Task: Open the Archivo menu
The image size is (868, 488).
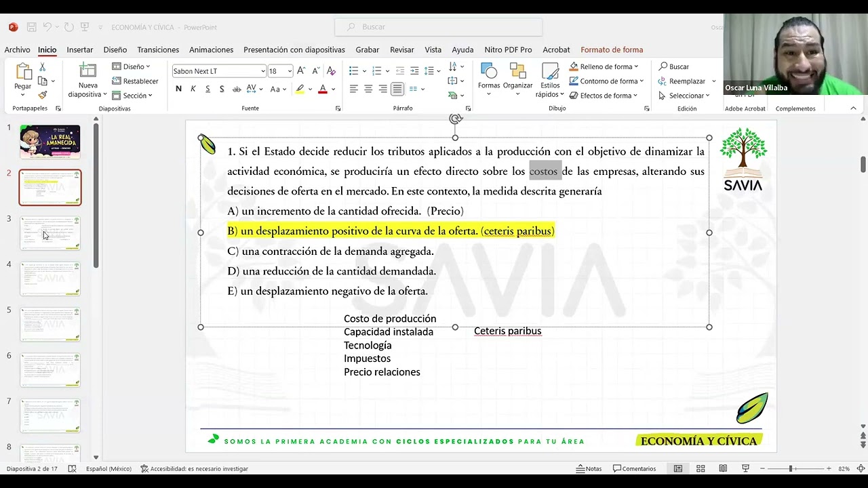Action: click(x=17, y=49)
